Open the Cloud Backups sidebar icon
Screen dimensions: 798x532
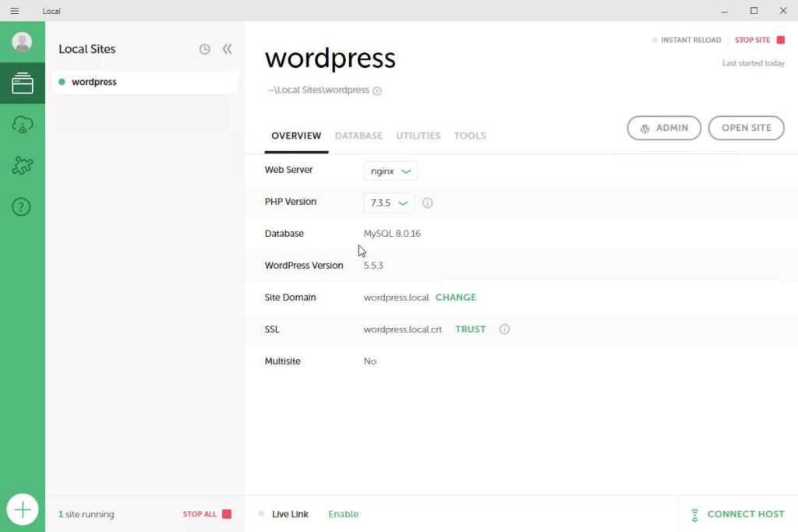tap(23, 124)
